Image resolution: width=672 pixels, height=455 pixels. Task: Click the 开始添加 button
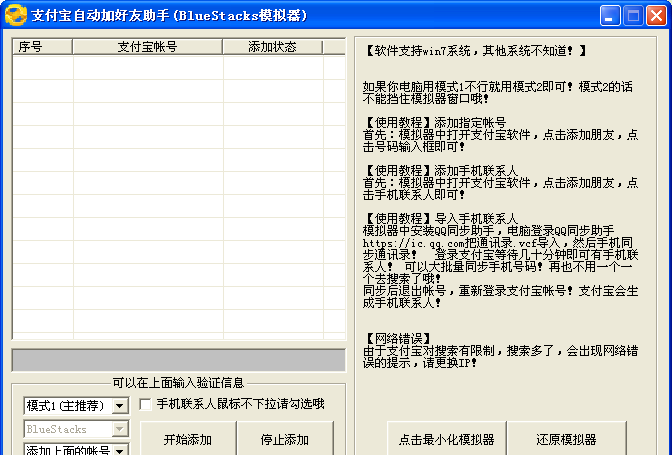[x=188, y=439]
